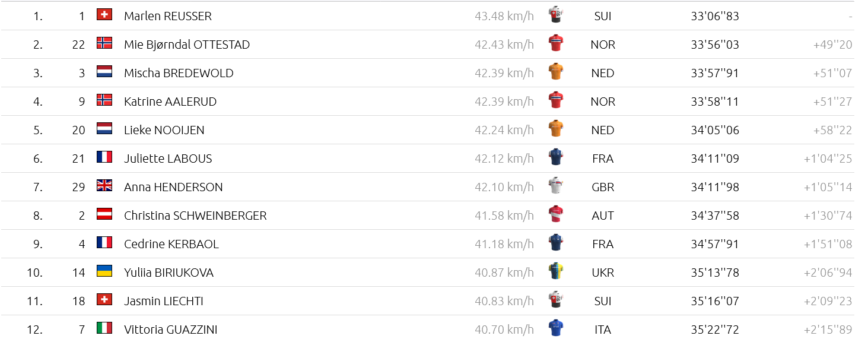Select the rider name Cedrine KERBAOL

pyautogui.click(x=171, y=244)
